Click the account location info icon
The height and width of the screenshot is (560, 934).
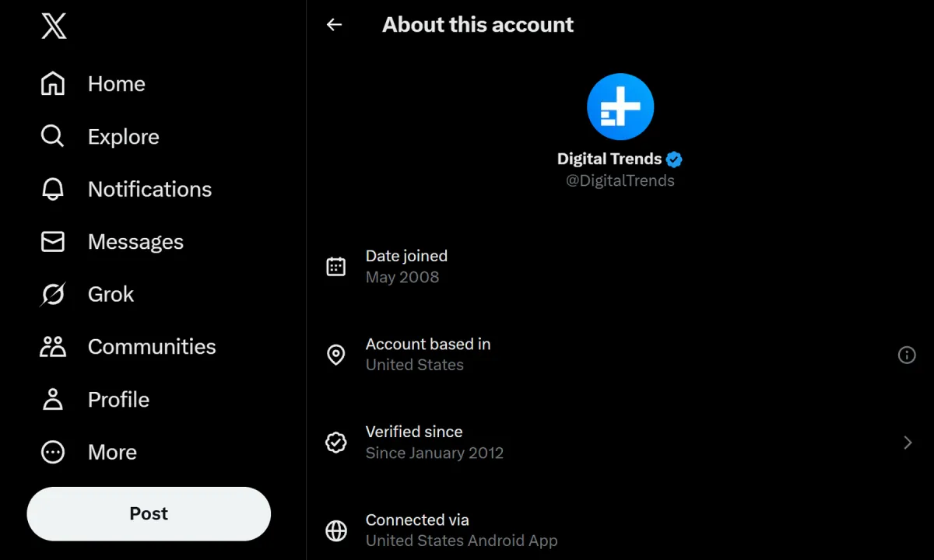pyautogui.click(x=907, y=355)
